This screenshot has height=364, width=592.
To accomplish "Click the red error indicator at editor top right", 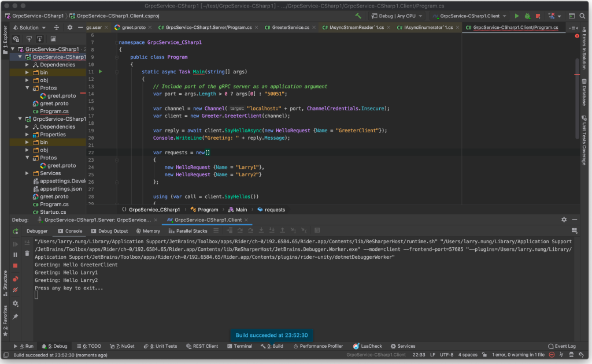I will (577, 36).
